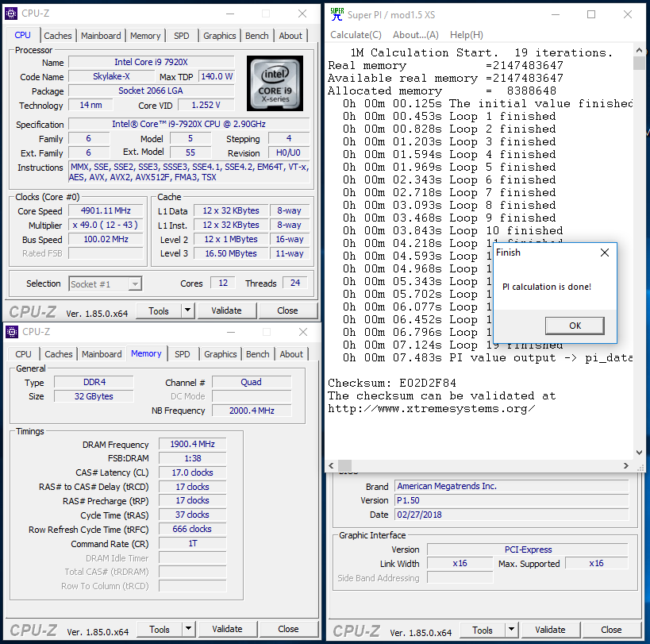Click the Graphic Interface Version PCI-Express field
Image resolution: width=650 pixels, height=644 pixels.
tap(528, 550)
